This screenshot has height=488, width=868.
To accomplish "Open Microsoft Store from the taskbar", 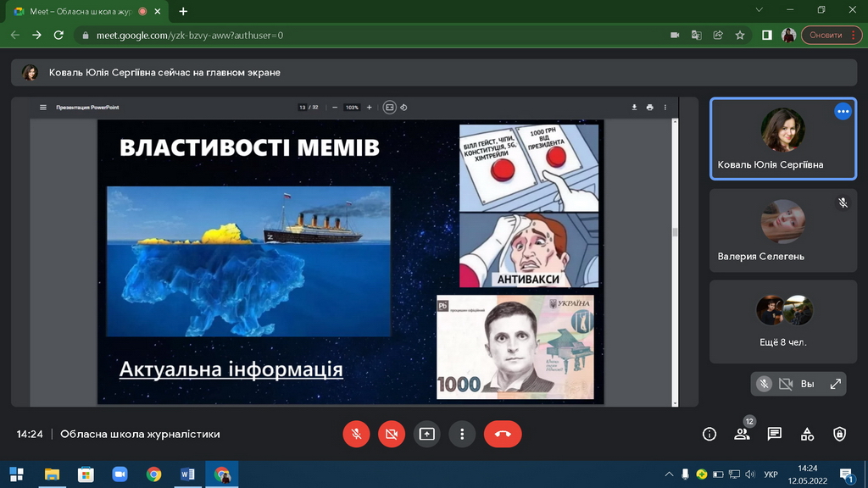I will click(86, 474).
